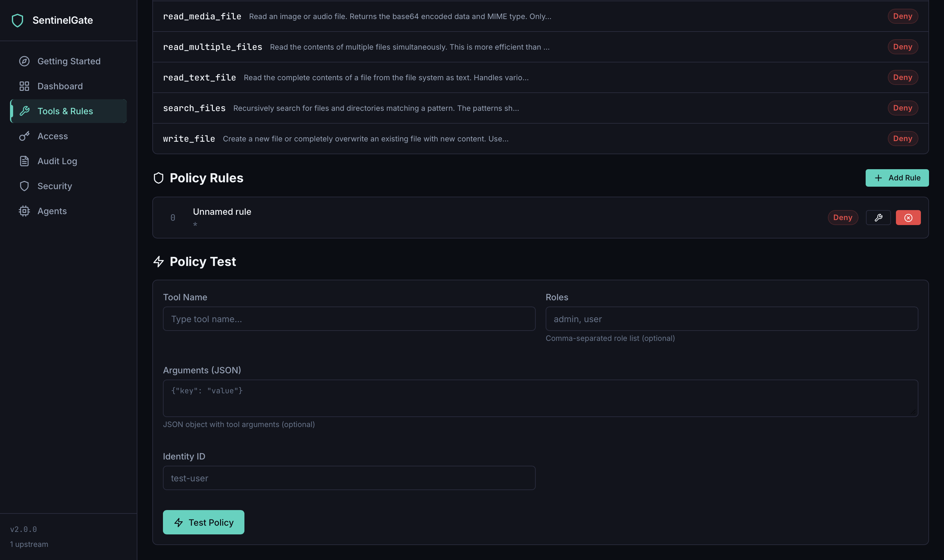Click the Dashboard grid icon
The image size is (944, 560).
click(24, 86)
